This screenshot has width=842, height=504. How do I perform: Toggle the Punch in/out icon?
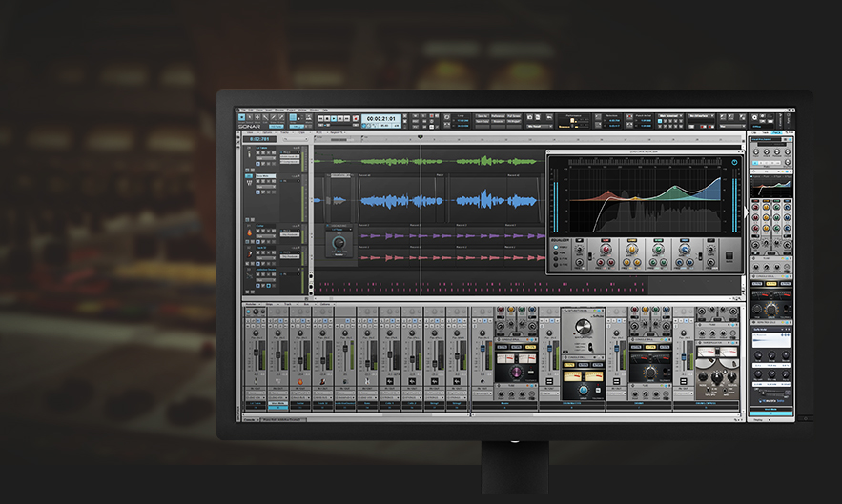(629, 116)
